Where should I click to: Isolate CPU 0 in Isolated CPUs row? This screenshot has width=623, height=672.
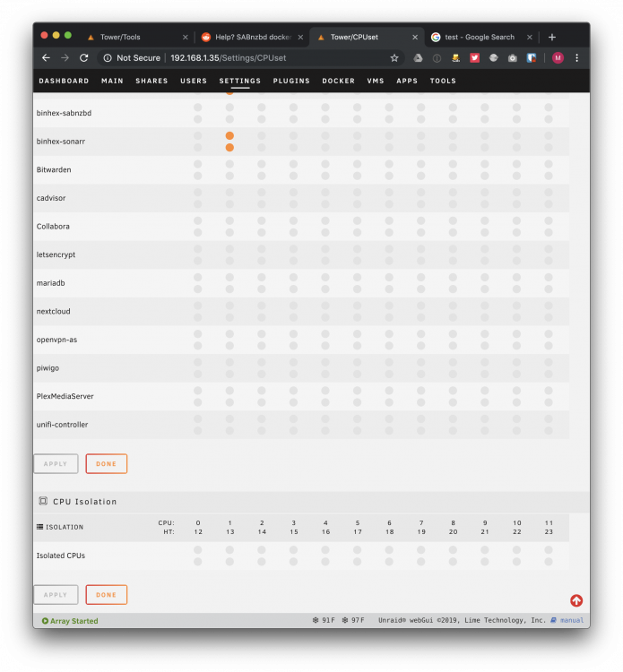coord(198,550)
